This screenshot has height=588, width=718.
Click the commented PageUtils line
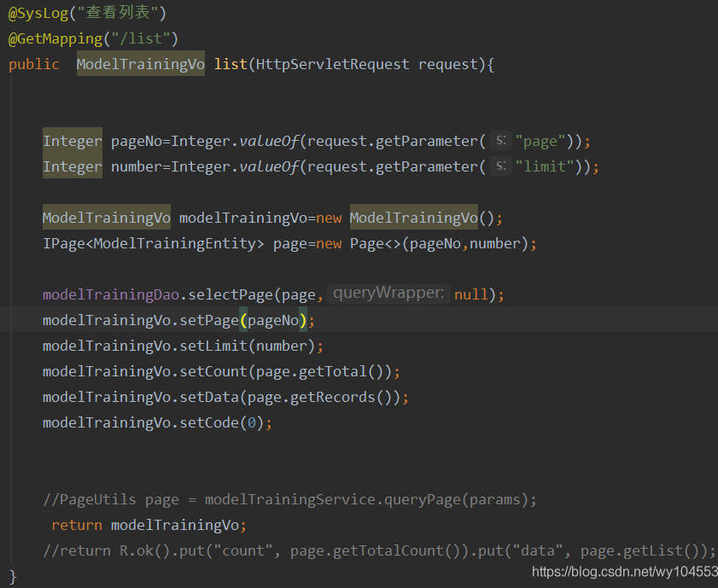(x=290, y=499)
